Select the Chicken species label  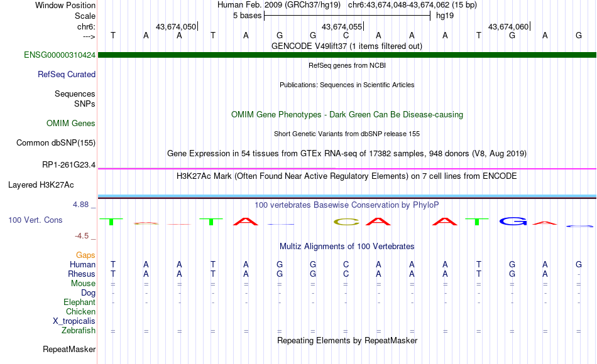pyautogui.click(x=80, y=311)
